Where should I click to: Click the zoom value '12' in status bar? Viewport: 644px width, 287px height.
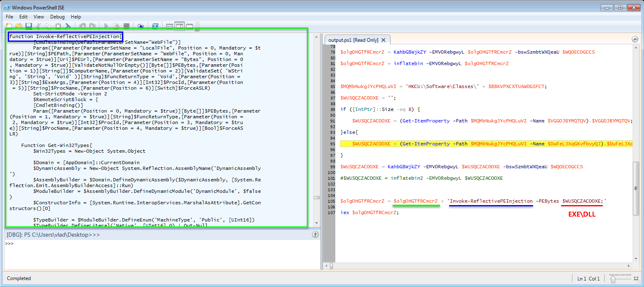pos(636,278)
